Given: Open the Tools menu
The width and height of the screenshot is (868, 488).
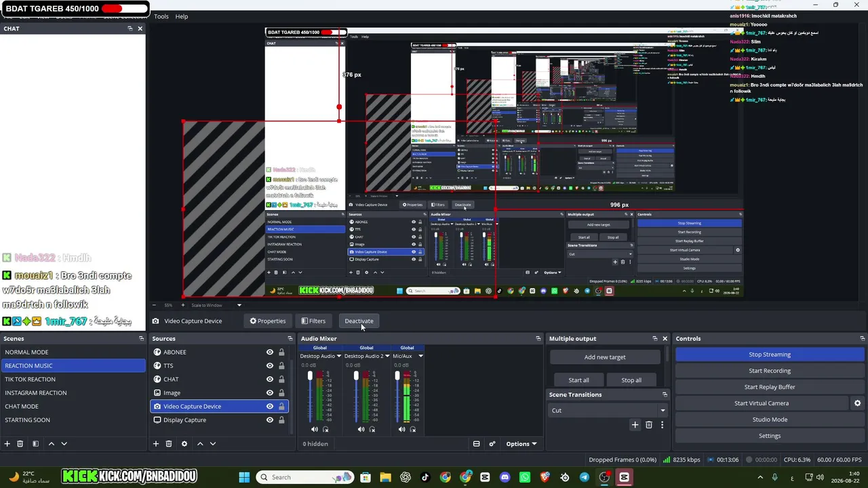Looking at the screenshot, I should (161, 16).
